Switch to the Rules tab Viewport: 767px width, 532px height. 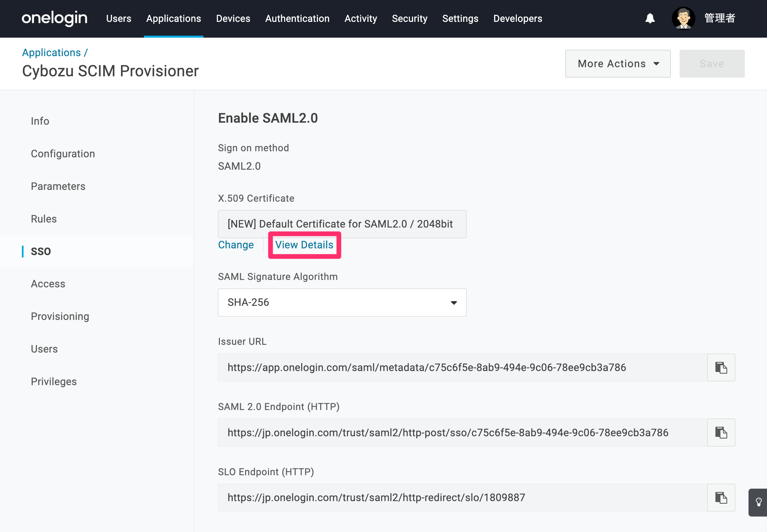[x=44, y=219]
